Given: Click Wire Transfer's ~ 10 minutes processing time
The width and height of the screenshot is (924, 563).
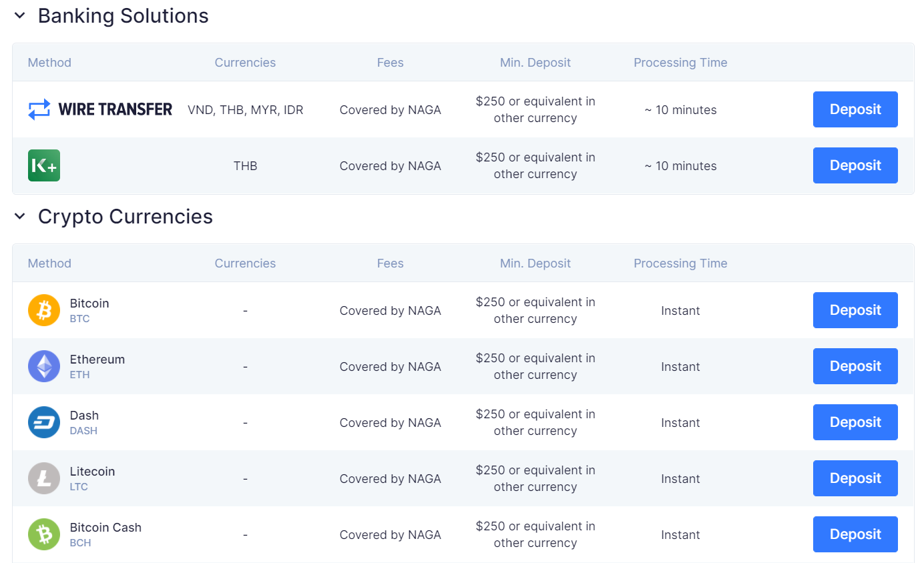Looking at the screenshot, I should (680, 110).
